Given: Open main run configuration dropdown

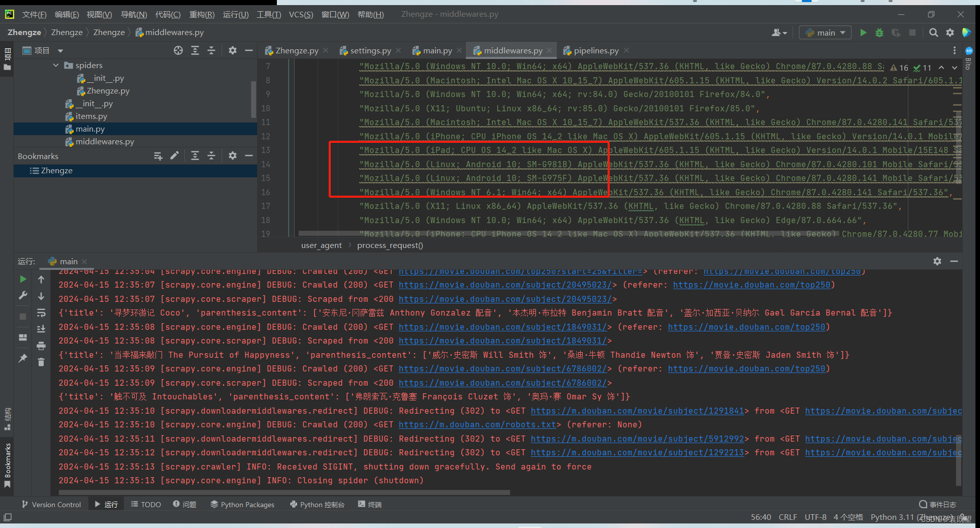Looking at the screenshot, I should [x=825, y=33].
